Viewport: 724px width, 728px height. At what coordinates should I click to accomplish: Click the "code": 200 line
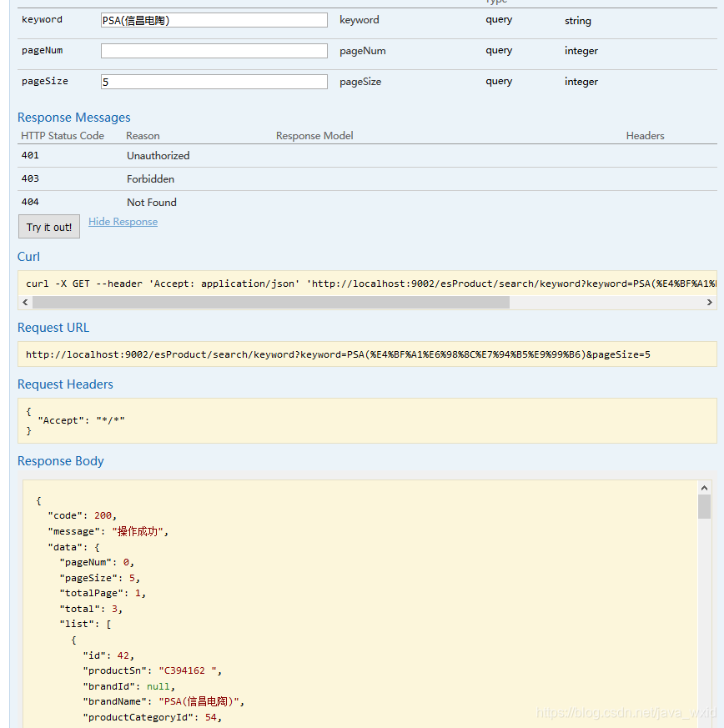(x=83, y=516)
